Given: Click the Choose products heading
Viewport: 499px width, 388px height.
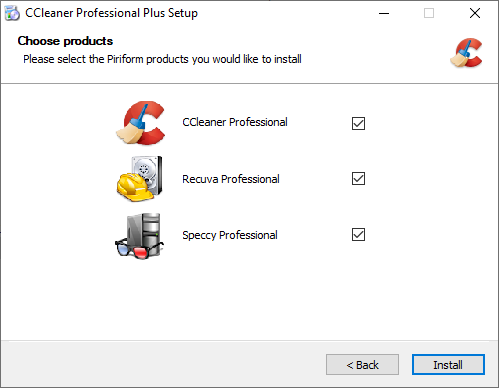Looking at the screenshot, I should tap(65, 41).
